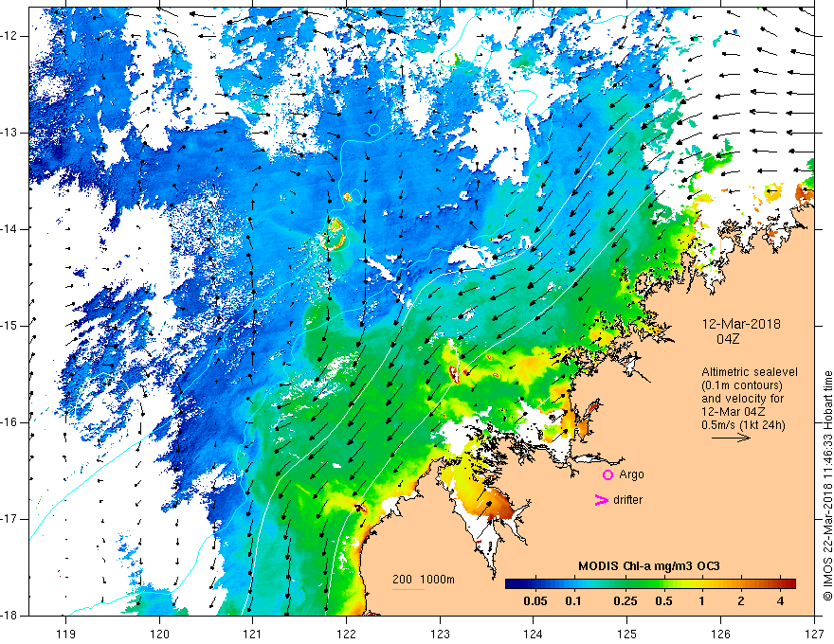
Task: Click the 2 value on the color scale
Action: click(741, 601)
